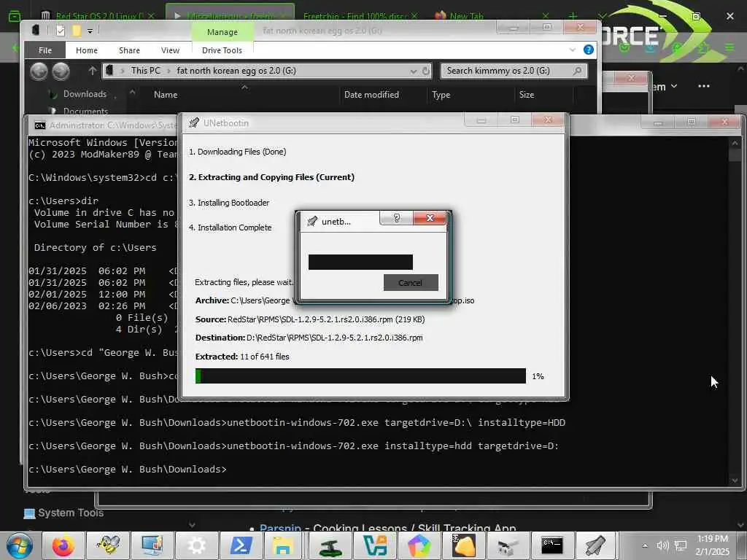Go up one folder level in Explorer

click(93, 71)
